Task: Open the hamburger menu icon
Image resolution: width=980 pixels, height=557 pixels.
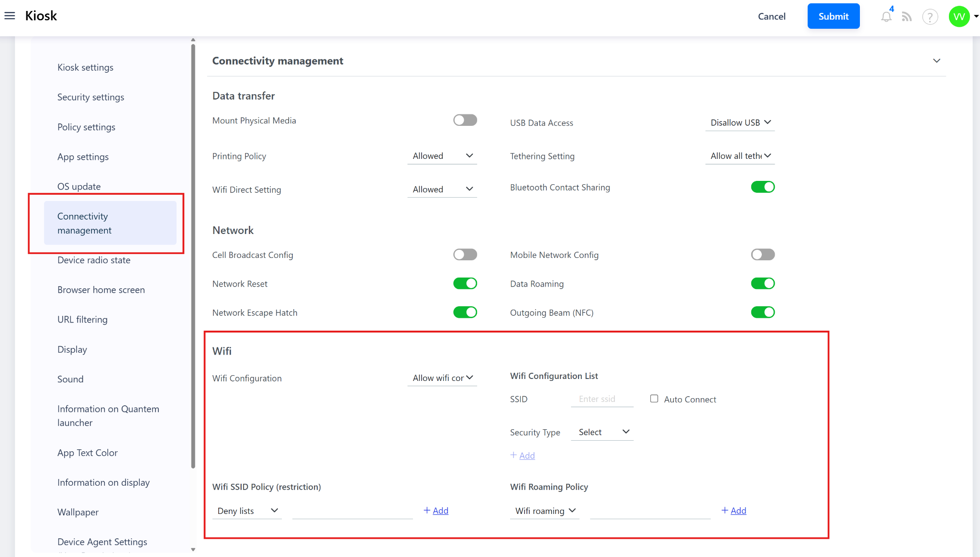Action: (x=10, y=16)
